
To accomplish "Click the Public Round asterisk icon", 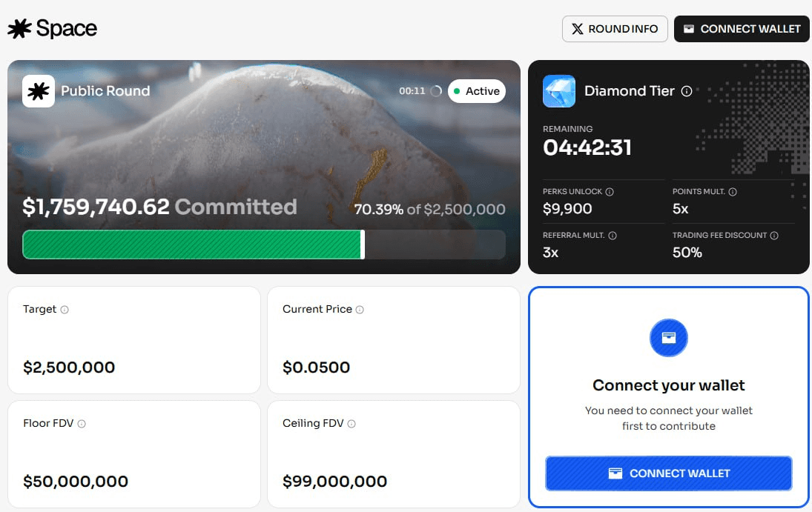I will coord(39,91).
